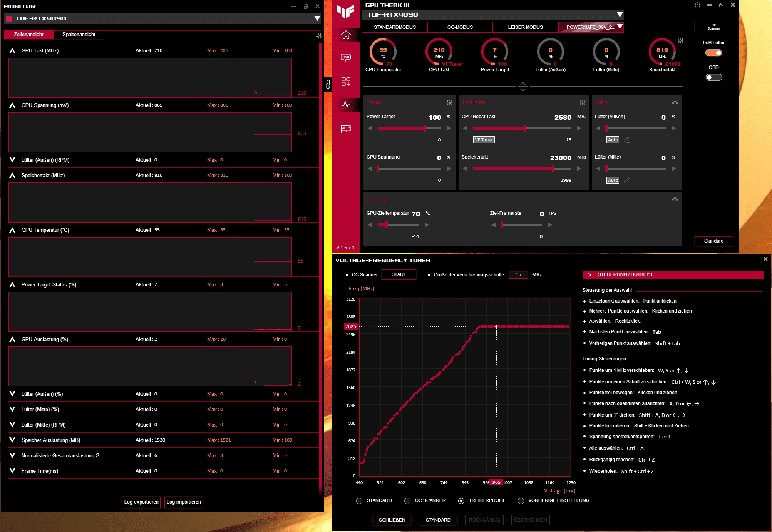772x532 pixels.
Task: Open the Home icon in GPU Tweak sidebar
Action: tap(346, 35)
